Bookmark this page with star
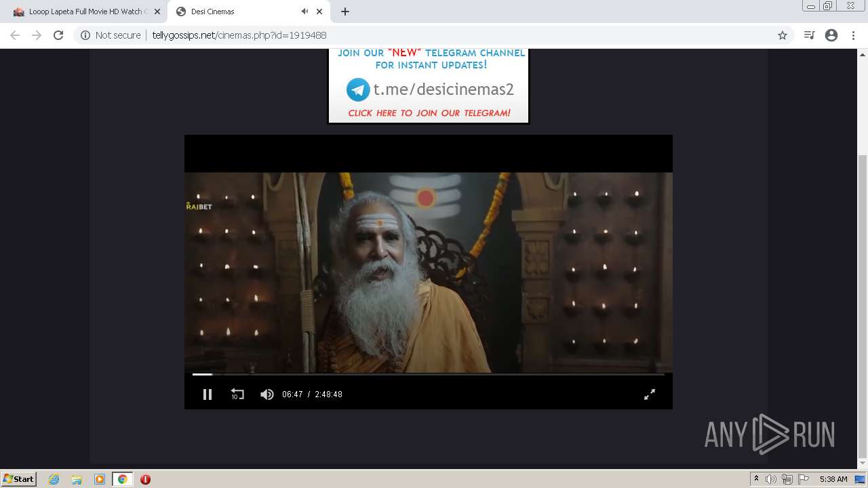Image resolution: width=868 pixels, height=488 pixels. [783, 35]
